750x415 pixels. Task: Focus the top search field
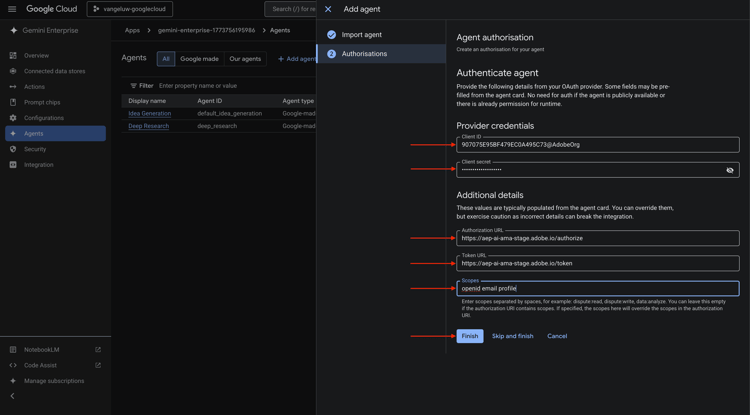click(x=290, y=9)
